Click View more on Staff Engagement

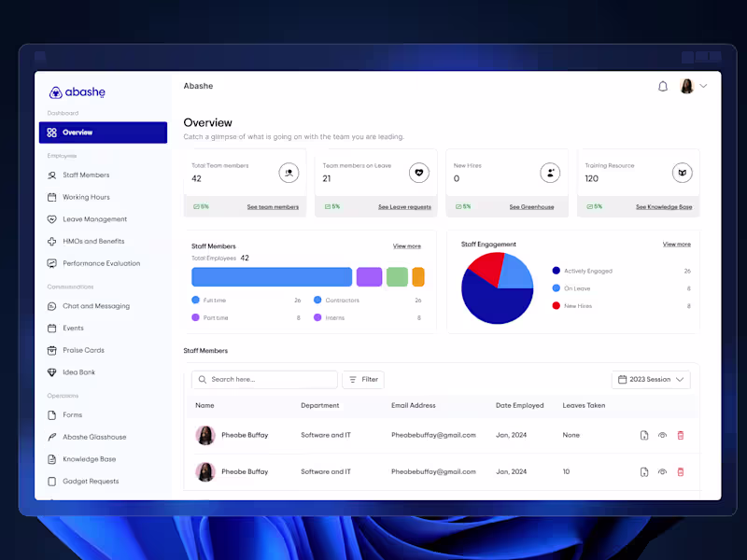[x=676, y=244]
